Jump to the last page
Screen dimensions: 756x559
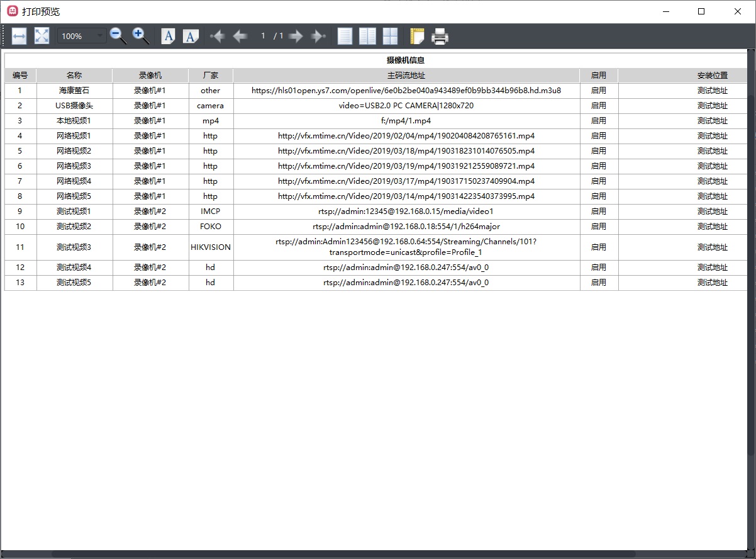tap(318, 37)
